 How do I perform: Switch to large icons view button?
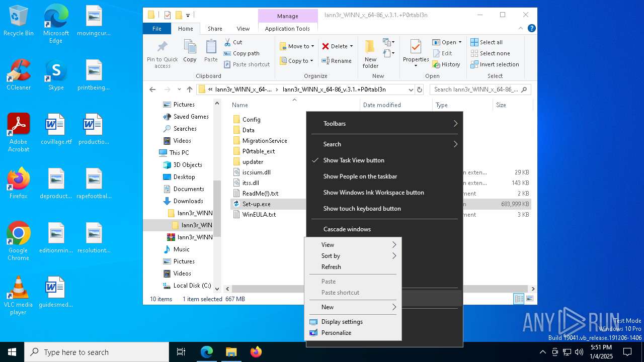(x=529, y=299)
